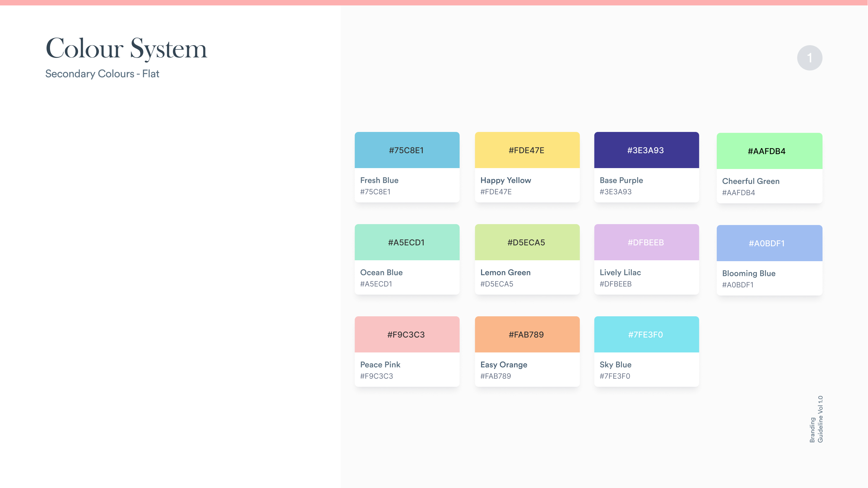The height and width of the screenshot is (488, 868).
Task: Select the Sky Blue #7FE3F0 swatch
Action: point(647,334)
